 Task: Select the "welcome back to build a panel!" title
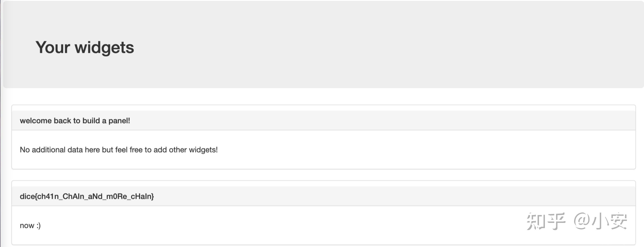pos(75,121)
